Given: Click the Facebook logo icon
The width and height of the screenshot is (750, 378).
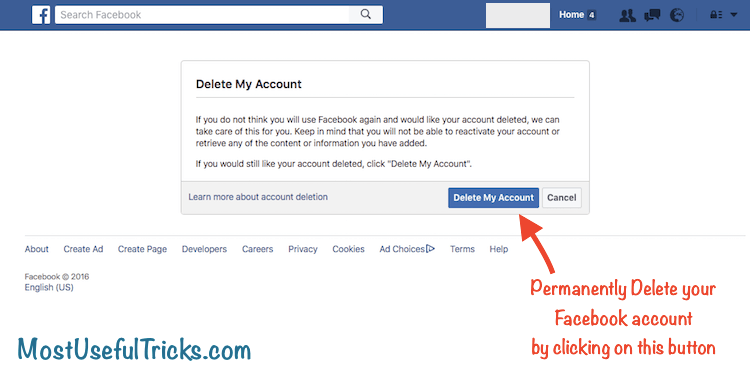Looking at the screenshot, I should pos(41,15).
